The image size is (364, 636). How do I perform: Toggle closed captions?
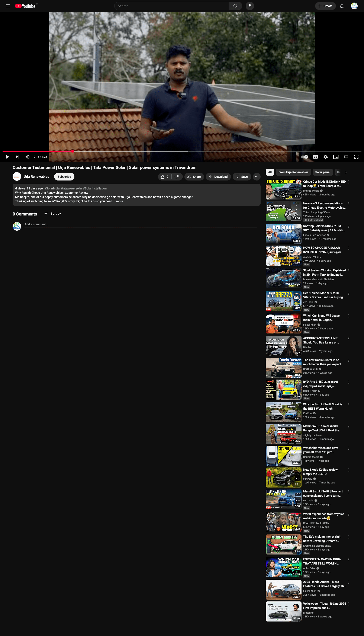tap(315, 157)
